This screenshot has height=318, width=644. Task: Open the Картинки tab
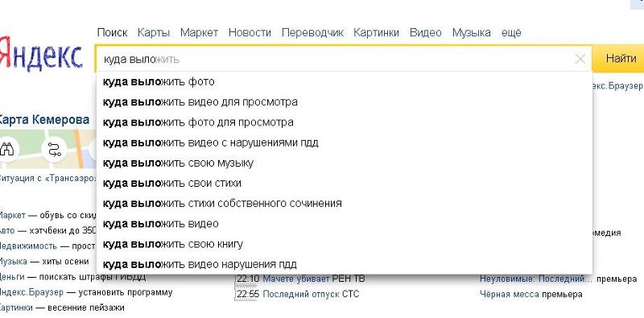(x=376, y=32)
